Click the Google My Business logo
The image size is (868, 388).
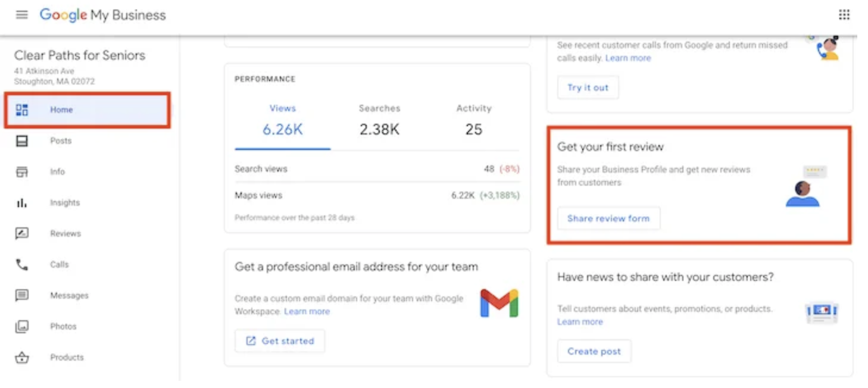tap(102, 15)
